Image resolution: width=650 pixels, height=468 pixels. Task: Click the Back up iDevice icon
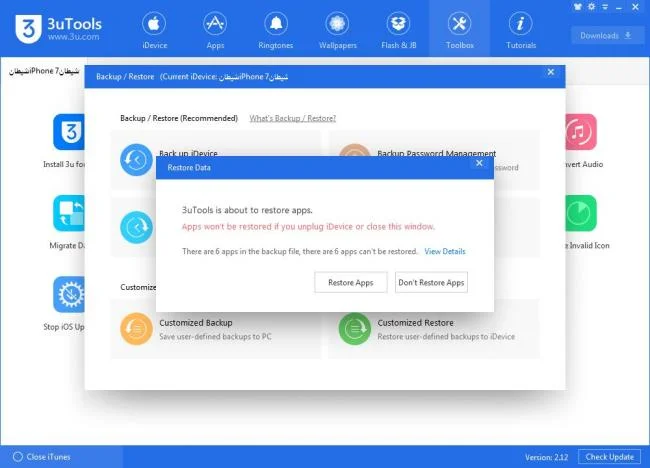click(x=136, y=160)
